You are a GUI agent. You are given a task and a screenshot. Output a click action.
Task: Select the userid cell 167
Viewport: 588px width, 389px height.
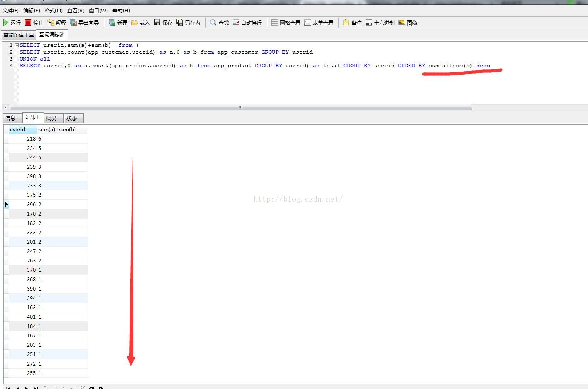point(23,336)
